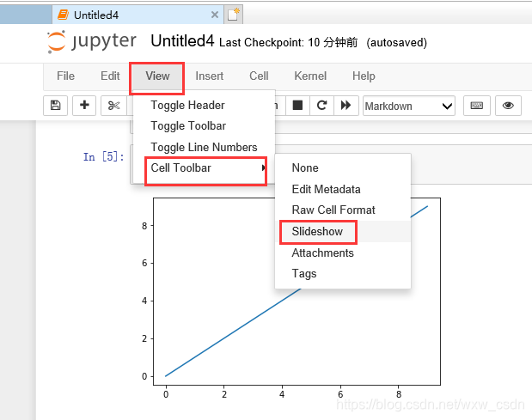Image resolution: width=532 pixels, height=420 pixels.
Task: Open the File menu
Action: point(65,76)
